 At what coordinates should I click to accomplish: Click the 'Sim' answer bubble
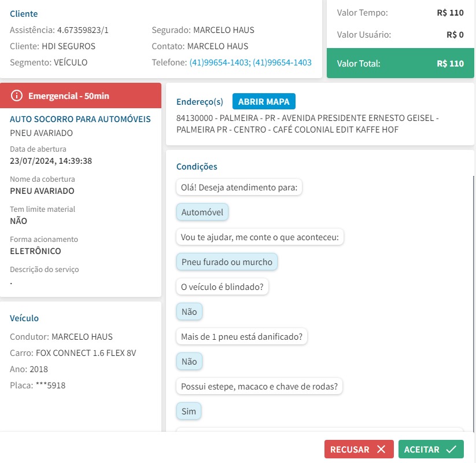[189, 411]
